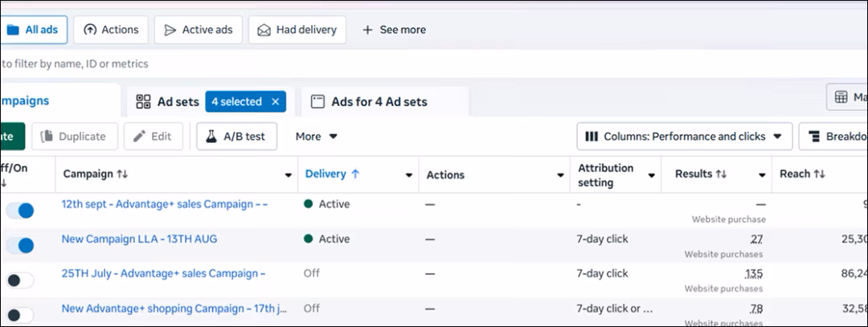
Task: Open the More dropdown menu
Action: click(316, 137)
